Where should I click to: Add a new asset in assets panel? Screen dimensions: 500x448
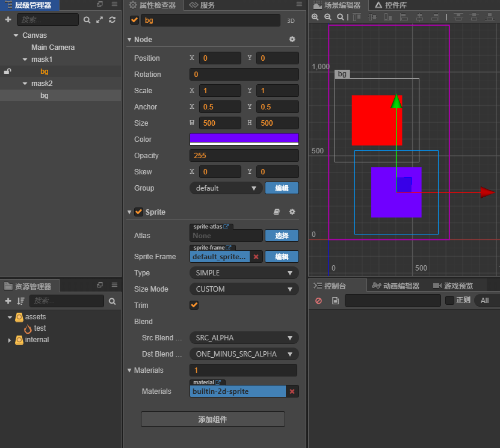8,301
